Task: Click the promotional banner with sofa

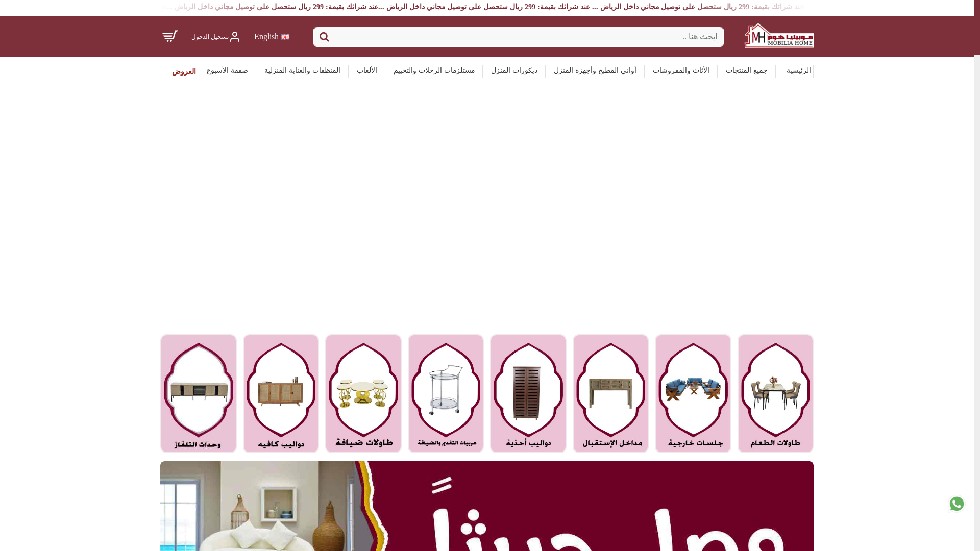Action: [x=487, y=506]
